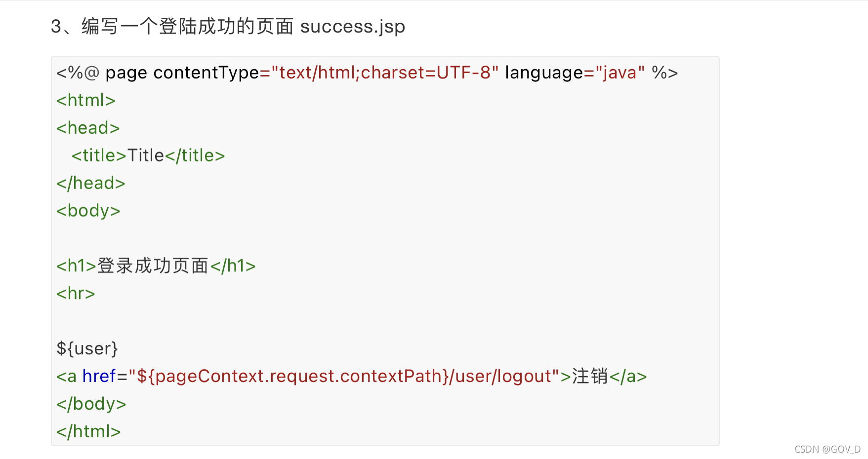Click the <hr> tag line
868x459 pixels.
(76, 294)
